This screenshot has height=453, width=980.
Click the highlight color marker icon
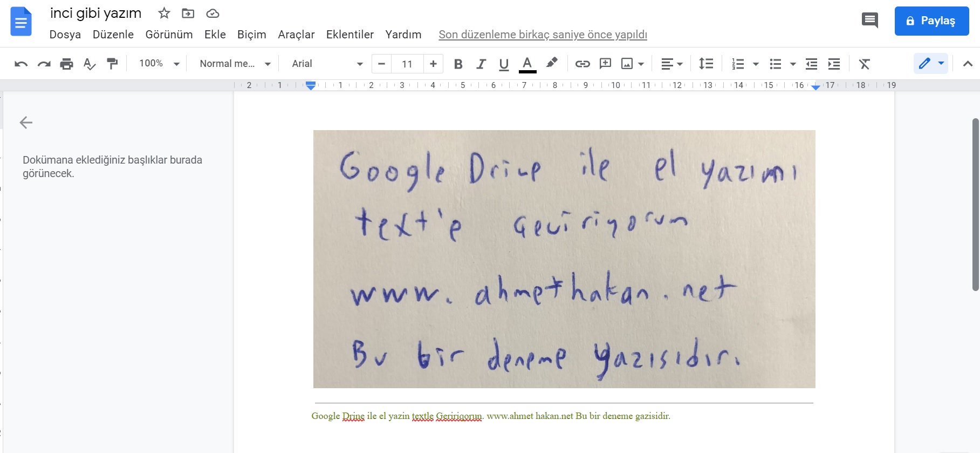click(551, 63)
